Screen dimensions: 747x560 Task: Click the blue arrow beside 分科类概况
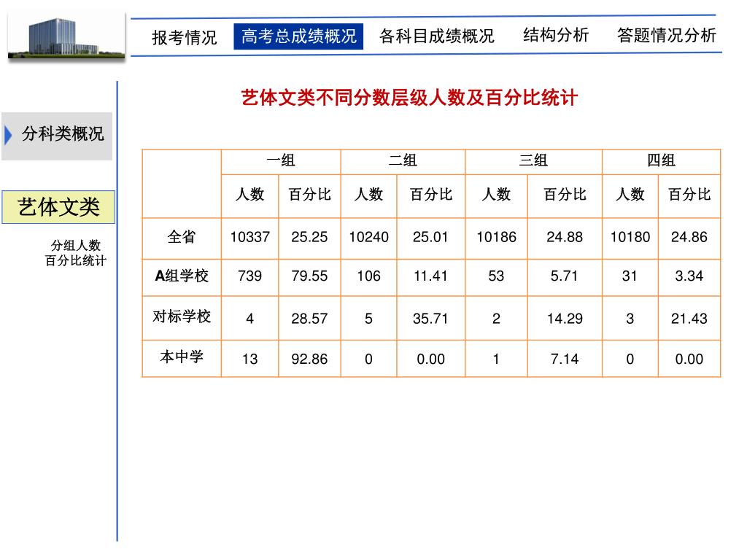tap(8, 135)
